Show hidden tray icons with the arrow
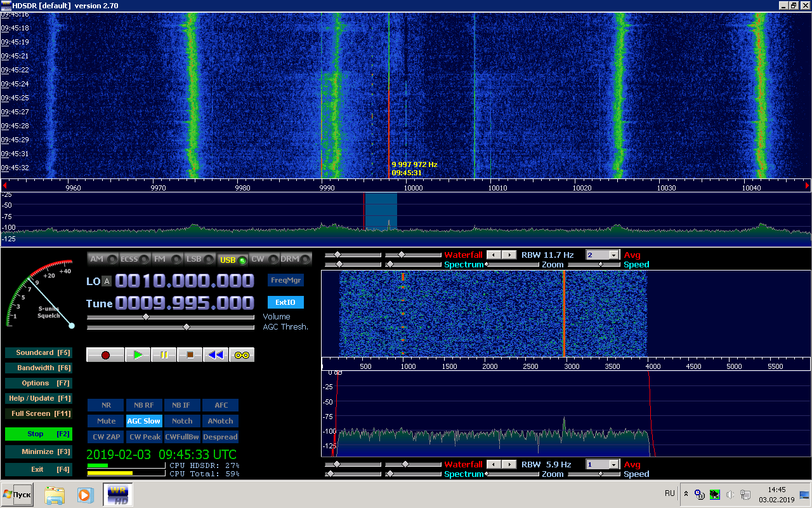The image size is (812, 508). pos(686,494)
